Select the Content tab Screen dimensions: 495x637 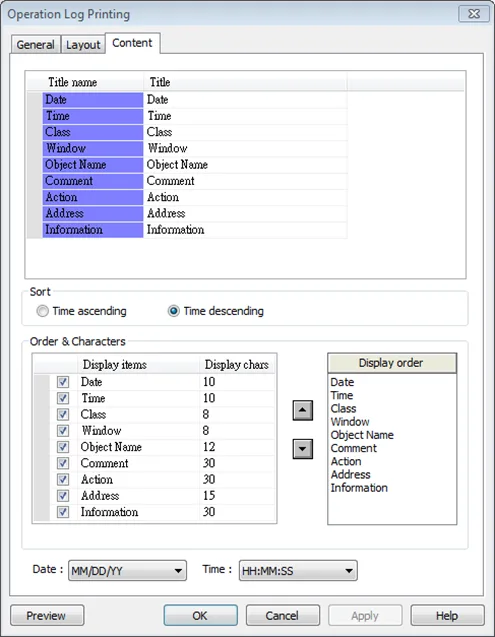click(132, 43)
